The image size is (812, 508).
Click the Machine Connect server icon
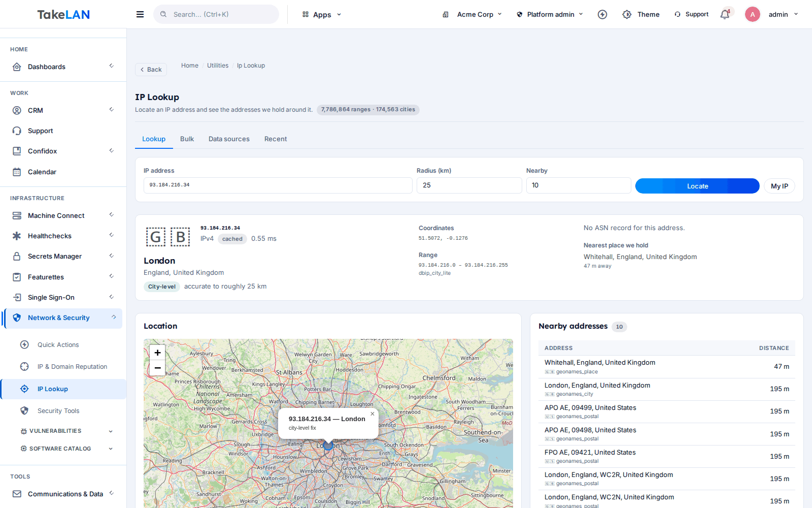click(x=17, y=215)
